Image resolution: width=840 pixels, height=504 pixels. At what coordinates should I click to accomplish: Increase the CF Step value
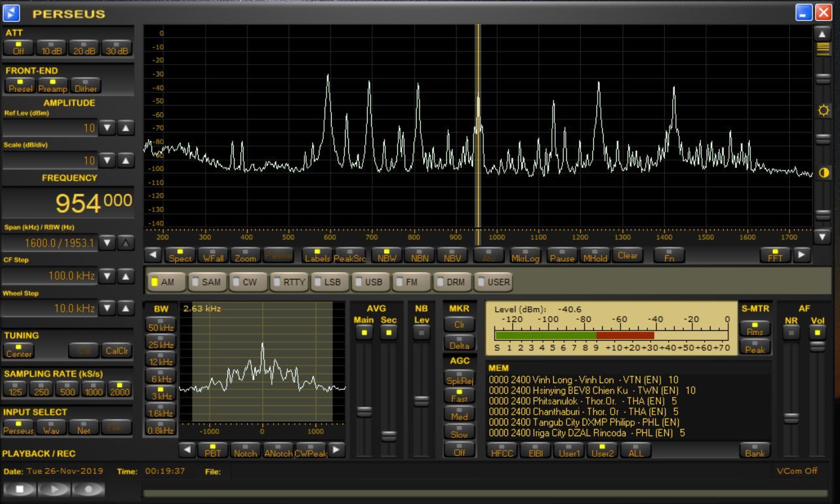(126, 276)
